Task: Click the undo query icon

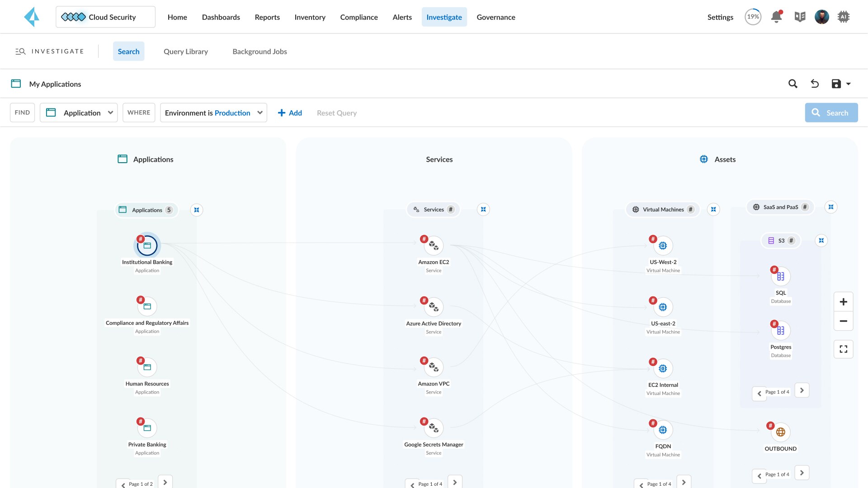Action: [x=815, y=84]
